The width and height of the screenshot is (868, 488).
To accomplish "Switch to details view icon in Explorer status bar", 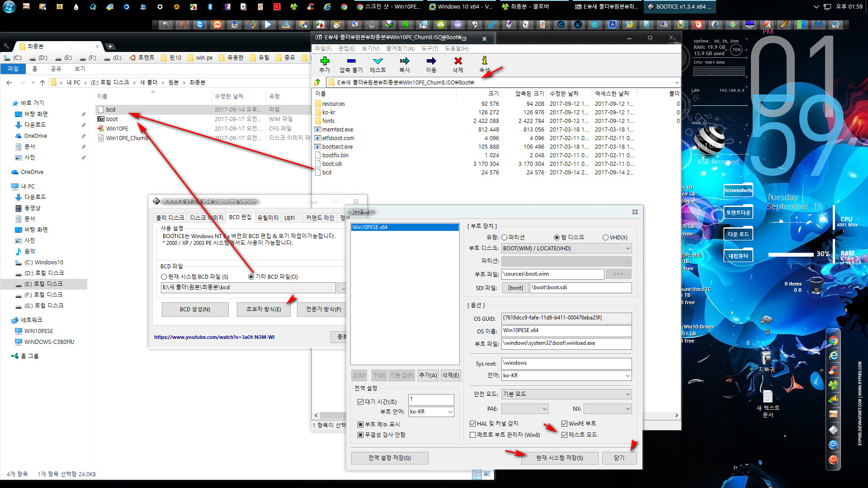I will 477,474.
